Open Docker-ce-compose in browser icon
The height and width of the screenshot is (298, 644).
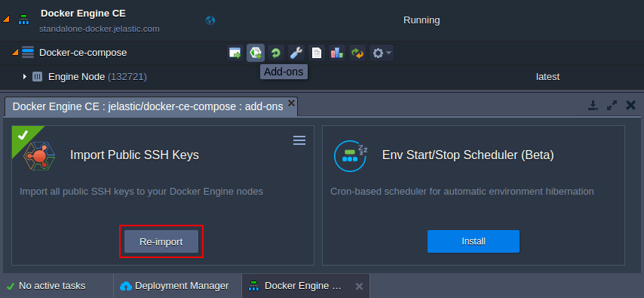235,53
